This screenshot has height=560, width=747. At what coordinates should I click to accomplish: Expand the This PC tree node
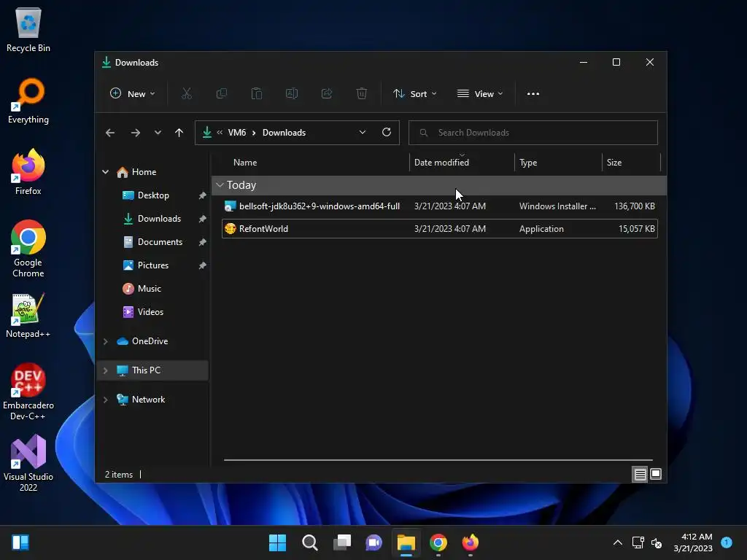click(x=105, y=370)
